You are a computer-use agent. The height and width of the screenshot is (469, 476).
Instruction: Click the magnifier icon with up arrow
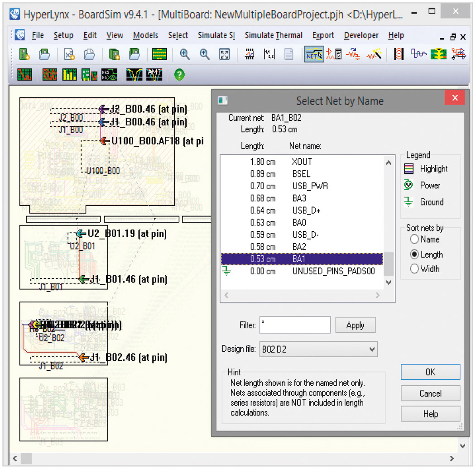205,55
